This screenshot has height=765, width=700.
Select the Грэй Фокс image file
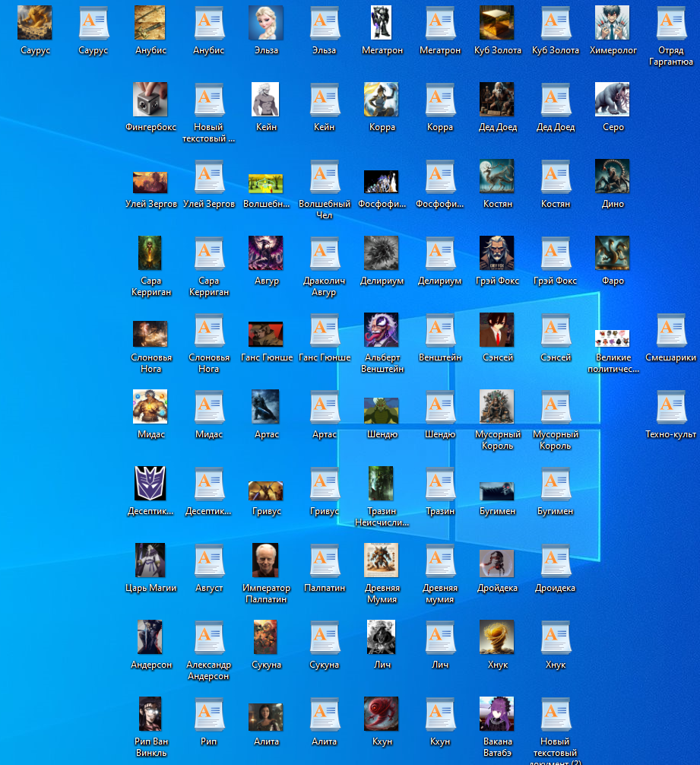click(x=497, y=253)
